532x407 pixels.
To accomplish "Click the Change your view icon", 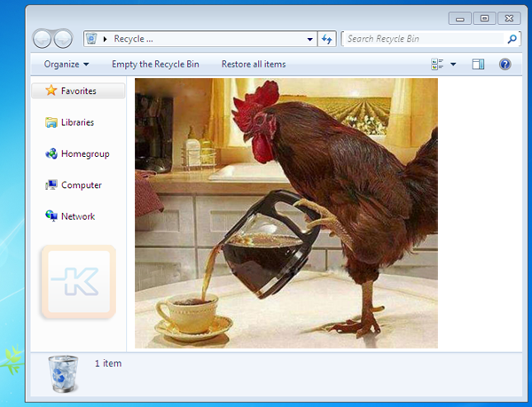I will click(437, 64).
